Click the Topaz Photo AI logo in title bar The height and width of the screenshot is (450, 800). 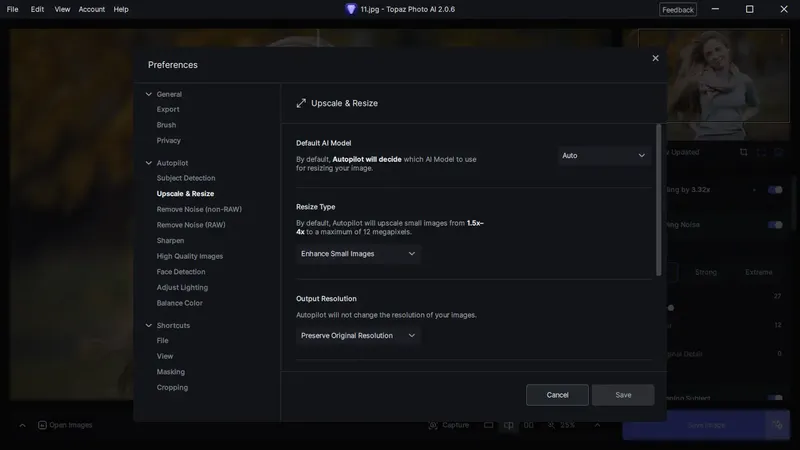(x=351, y=9)
